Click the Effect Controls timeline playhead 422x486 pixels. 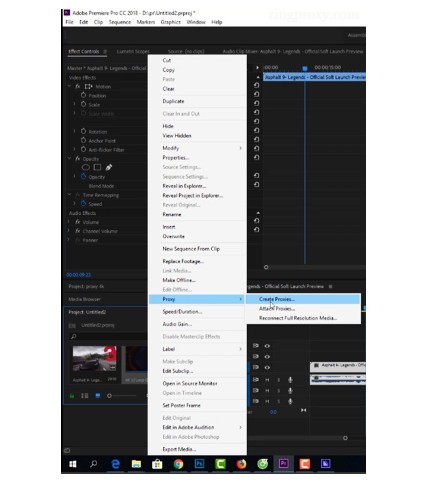point(305,68)
